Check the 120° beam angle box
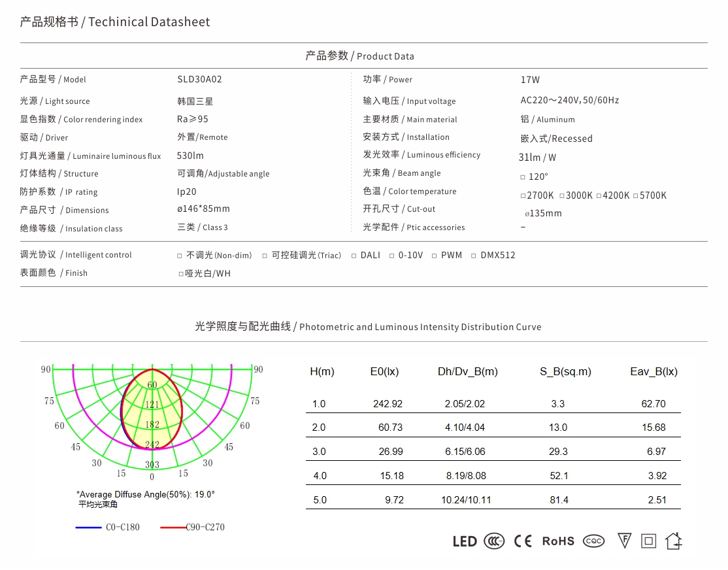 click(523, 177)
